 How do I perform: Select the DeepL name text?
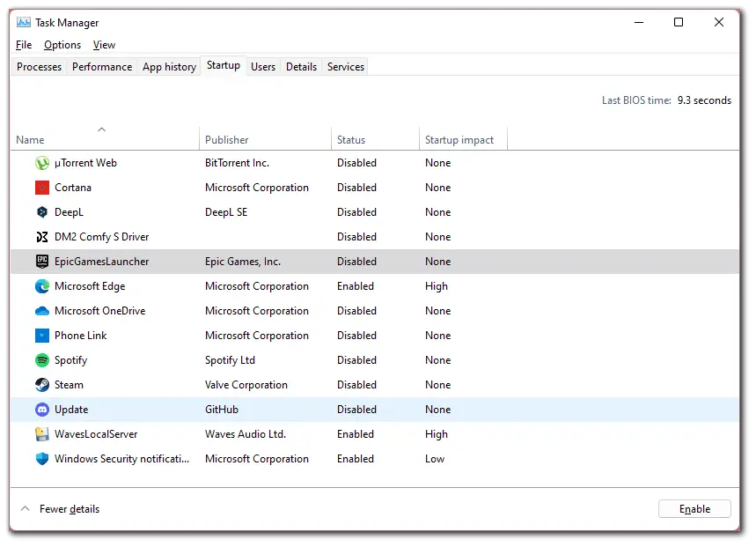point(69,212)
